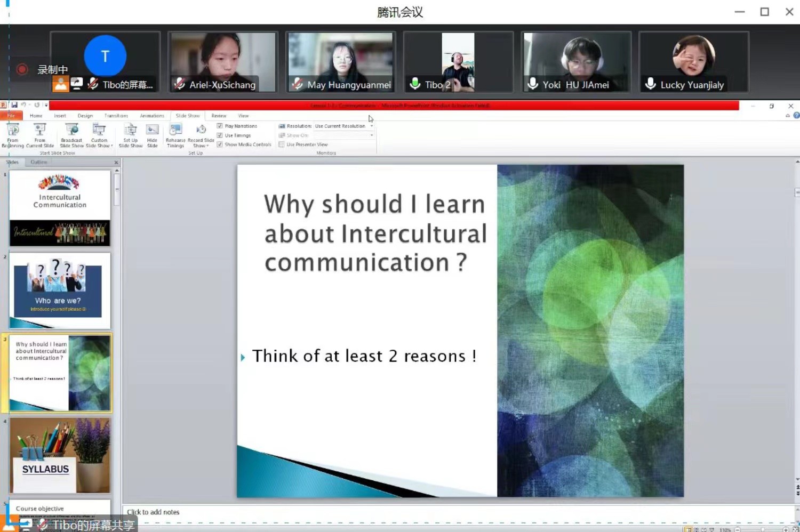Toggle Play Narrations checkbox
This screenshot has height=532, width=800.
coord(220,126)
